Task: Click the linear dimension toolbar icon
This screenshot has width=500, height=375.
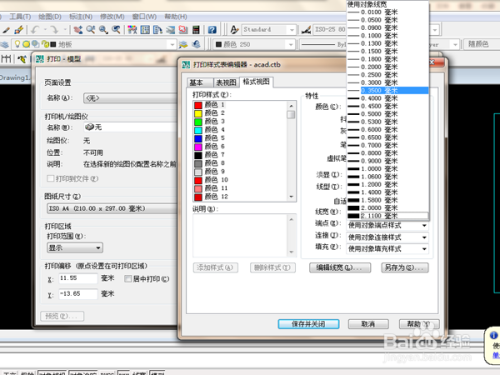Action: click(x=6, y=59)
